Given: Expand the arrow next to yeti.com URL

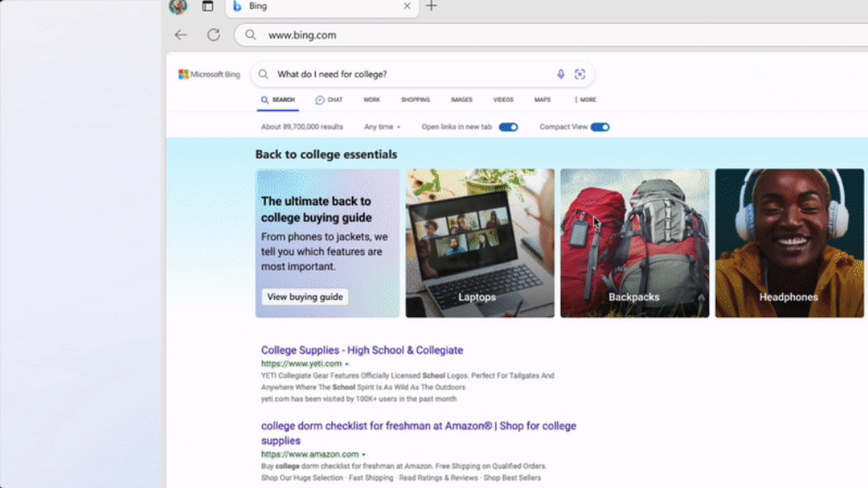Looking at the screenshot, I should click(347, 364).
